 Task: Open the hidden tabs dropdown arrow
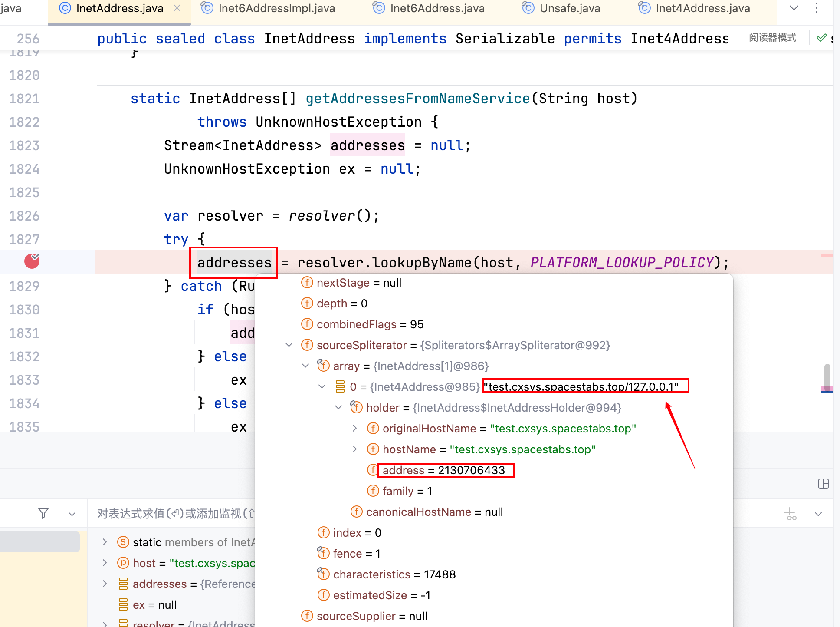pyautogui.click(x=794, y=8)
